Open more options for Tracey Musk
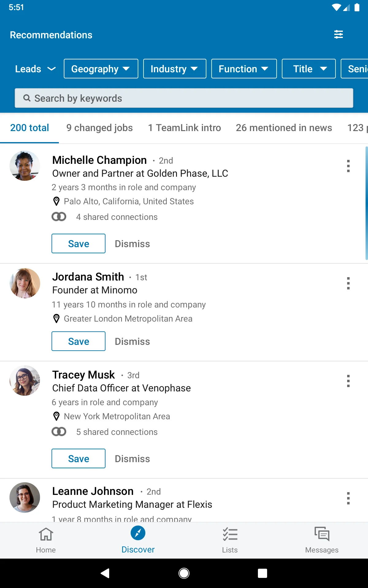The height and width of the screenshot is (588, 368). (348, 381)
